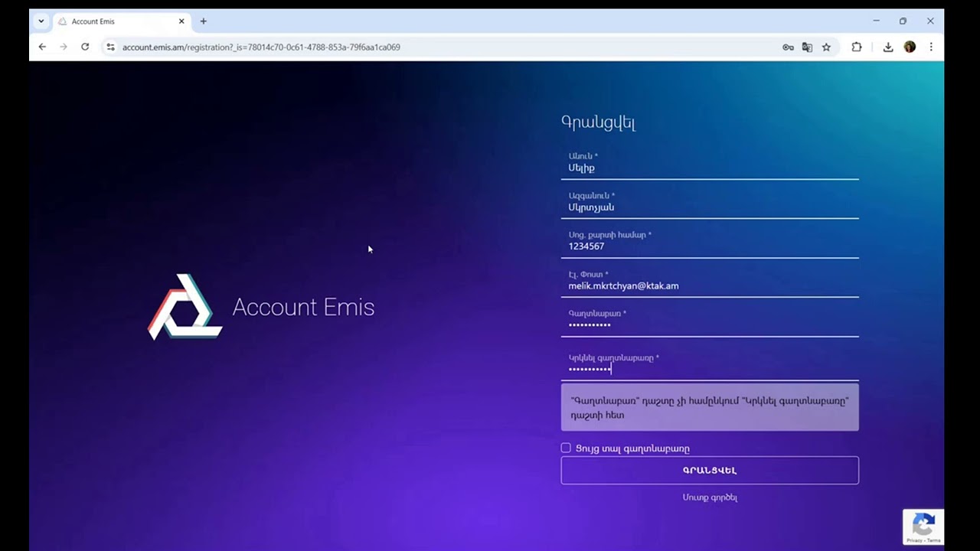Click the Account Emis title text
Screen dimensions: 980x551
pyautogui.click(x=303, y=307)
